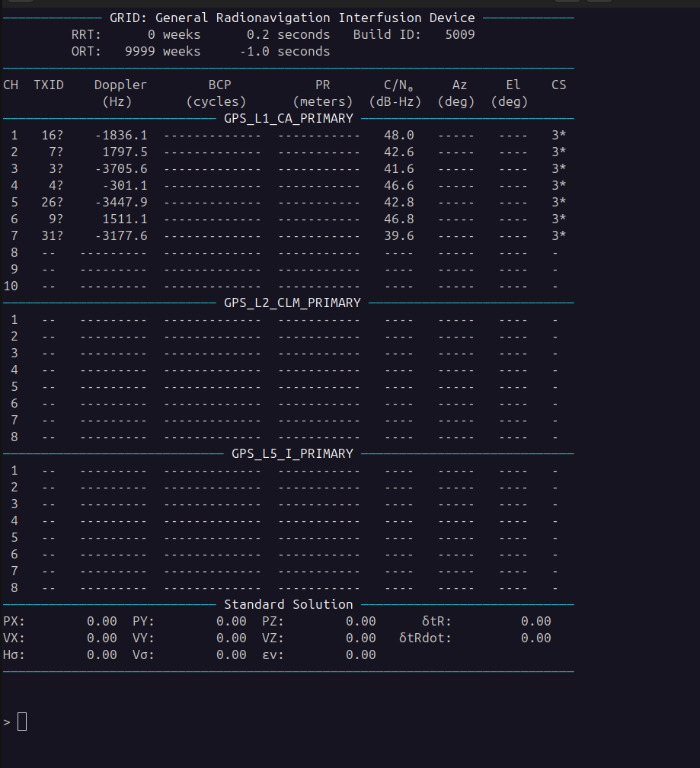The width and height of the screenshot is (700, 768).
Task: Click the Vσ: label
Action: (x=143, y=655)
